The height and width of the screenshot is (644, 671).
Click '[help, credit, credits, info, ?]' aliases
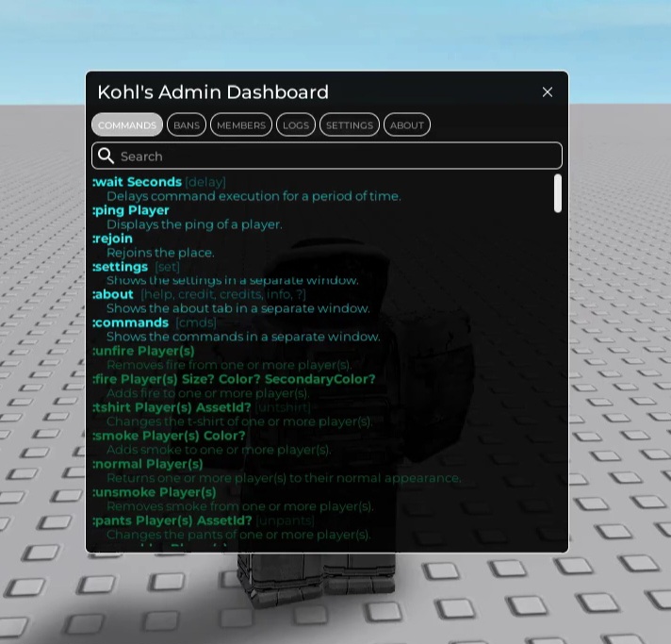tap(223, 294)
